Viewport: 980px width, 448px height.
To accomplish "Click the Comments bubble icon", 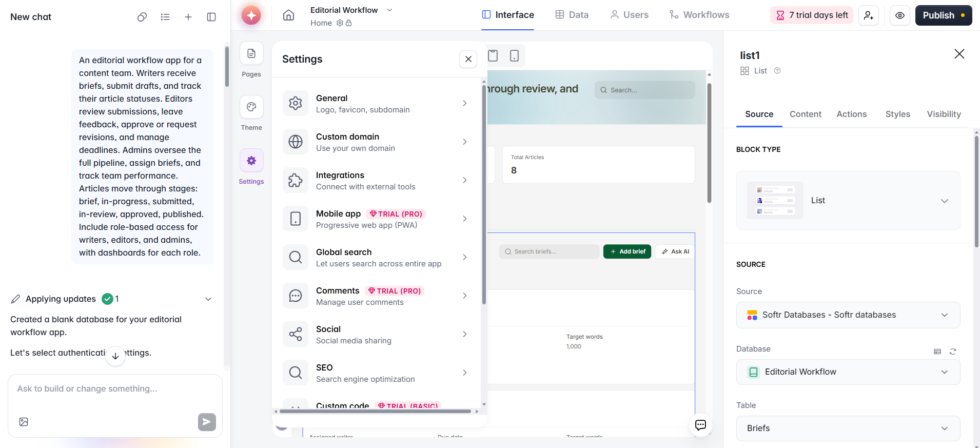I will 296,296.
